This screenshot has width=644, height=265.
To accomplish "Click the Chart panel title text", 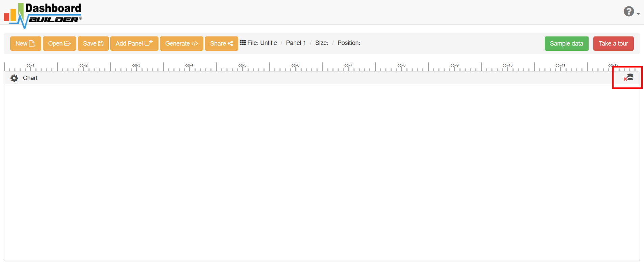I will [30, 78].
